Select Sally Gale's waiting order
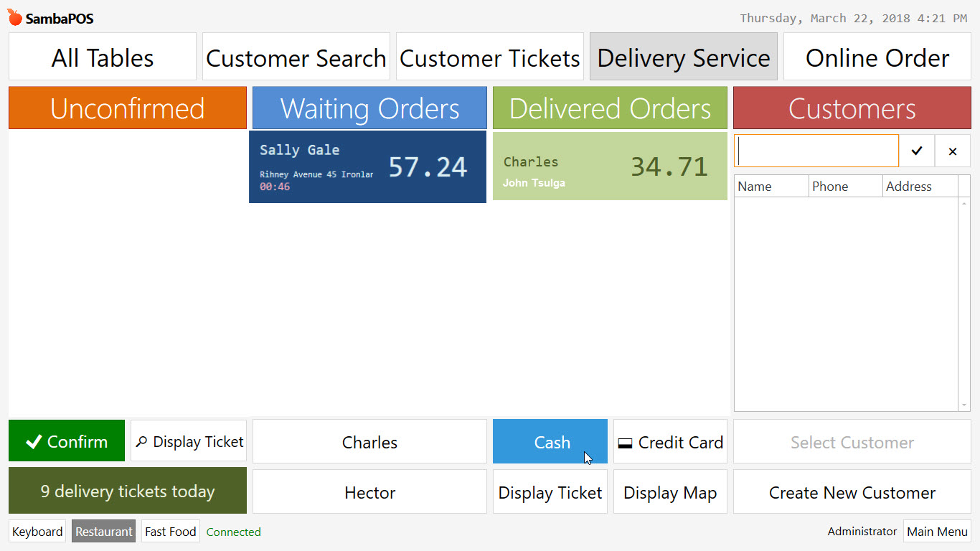Screen dimensions: 980x551 367,166
